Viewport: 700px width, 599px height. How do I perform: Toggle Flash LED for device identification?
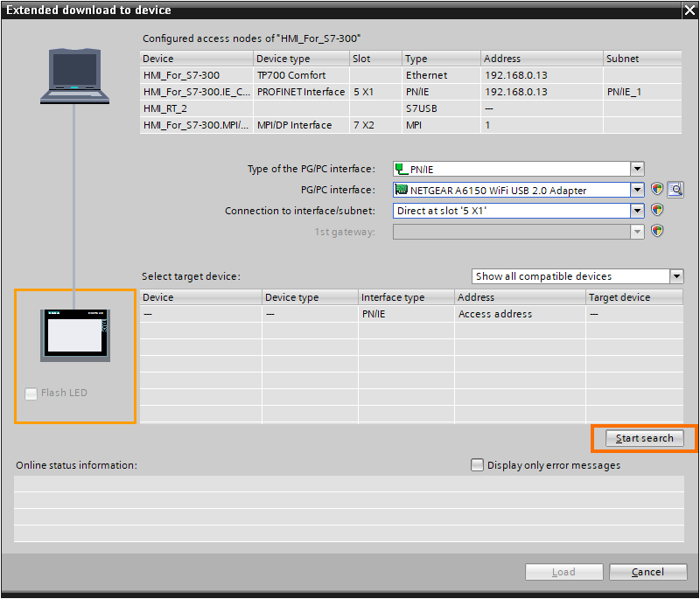click(x=31, y=394)
